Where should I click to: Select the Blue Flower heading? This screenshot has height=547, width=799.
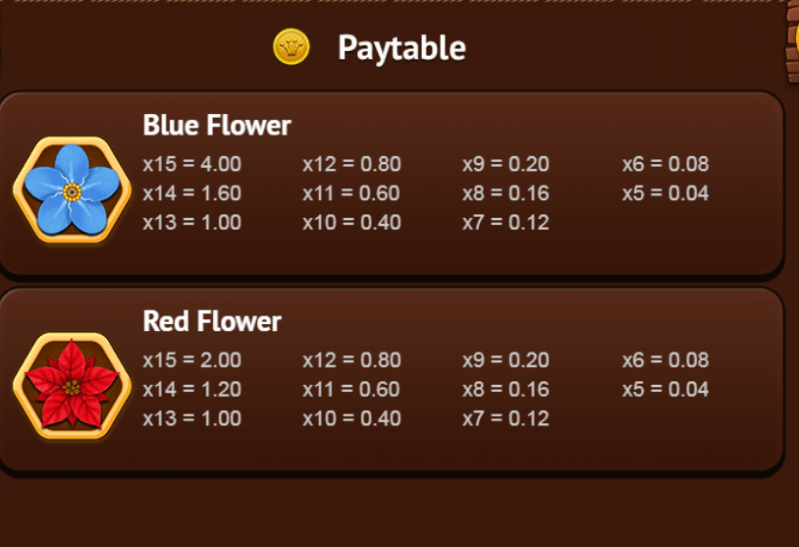pyautogui.click(x=217, y=125)
